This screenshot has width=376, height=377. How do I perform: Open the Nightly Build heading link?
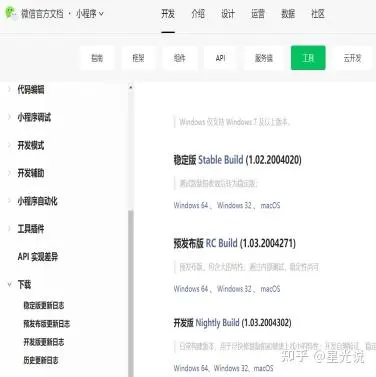(217, 323)
